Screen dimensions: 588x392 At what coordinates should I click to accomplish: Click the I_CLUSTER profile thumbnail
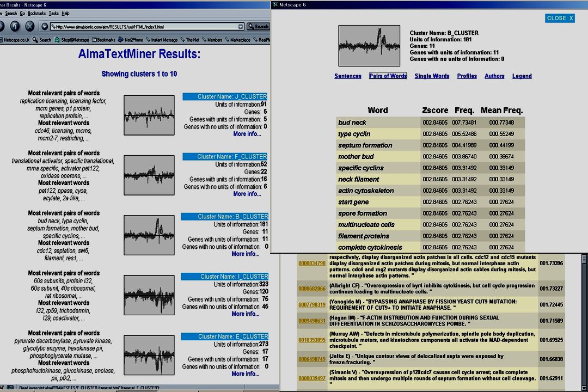point(149,295)
